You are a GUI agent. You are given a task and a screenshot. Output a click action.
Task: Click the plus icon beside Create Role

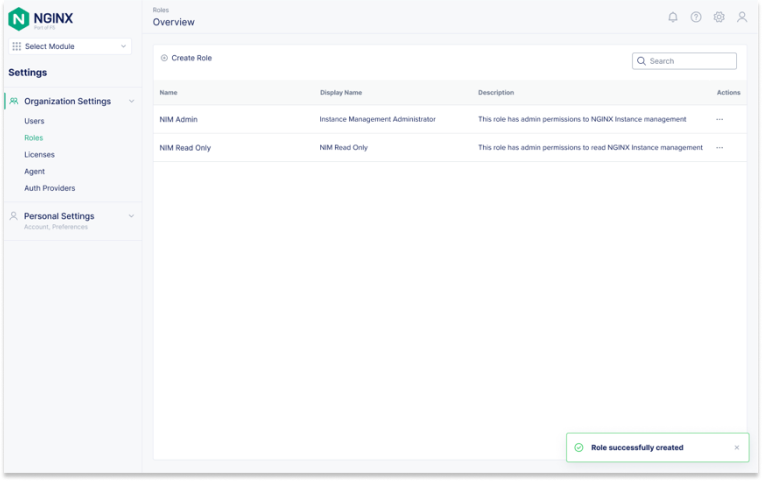pyautogui.click(x=164, y=58)
